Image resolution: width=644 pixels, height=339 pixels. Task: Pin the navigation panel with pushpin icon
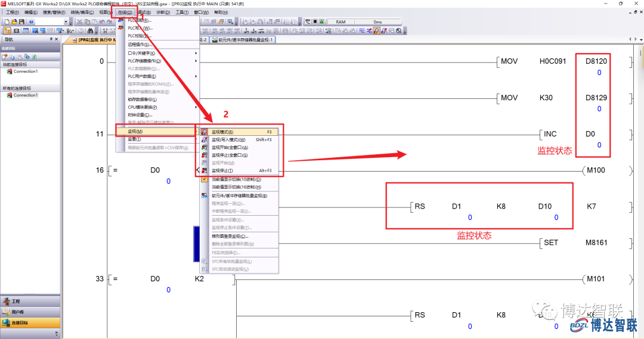click(x=51, y=39)
